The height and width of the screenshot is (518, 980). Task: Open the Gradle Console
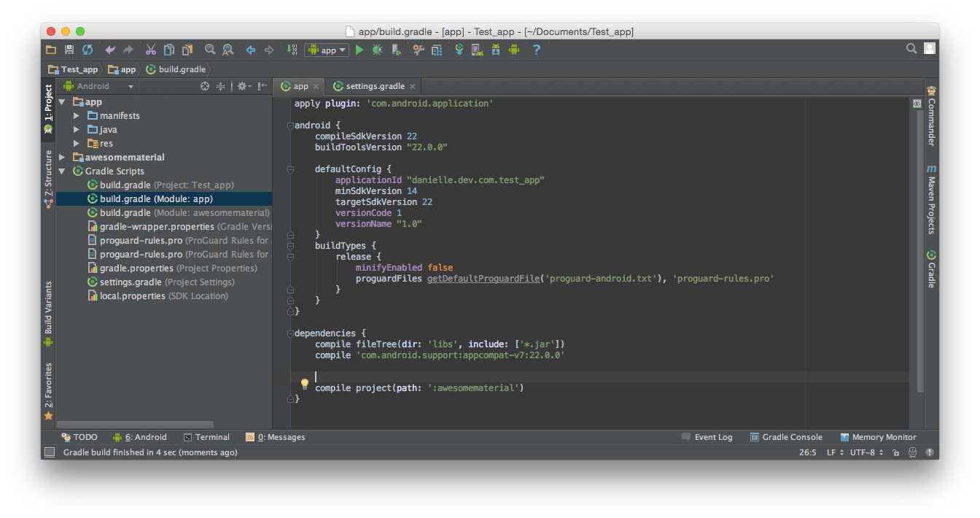click(786, 437)
